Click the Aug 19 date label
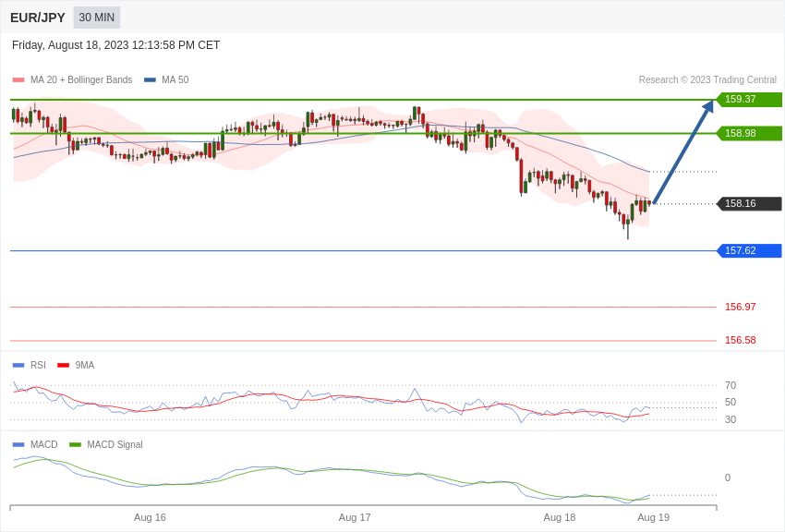 tap(653, 517)
